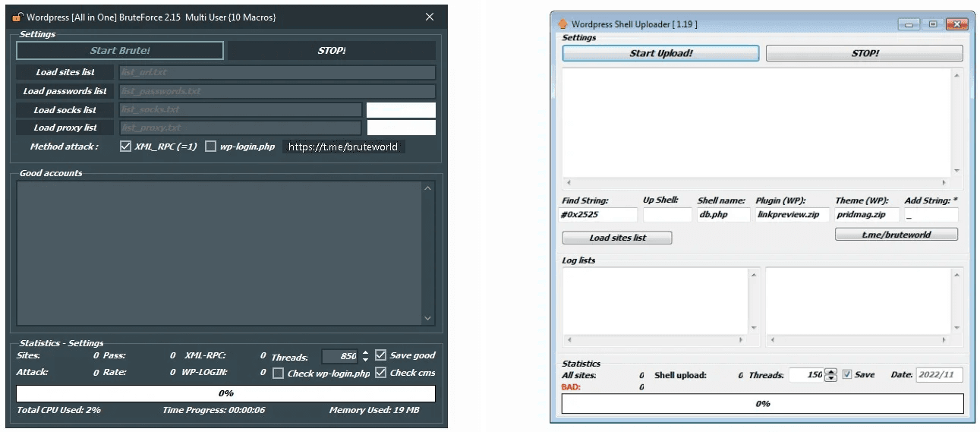Click the Shell Uploader title bar app icon
The image size is (980, 432).
562,24
